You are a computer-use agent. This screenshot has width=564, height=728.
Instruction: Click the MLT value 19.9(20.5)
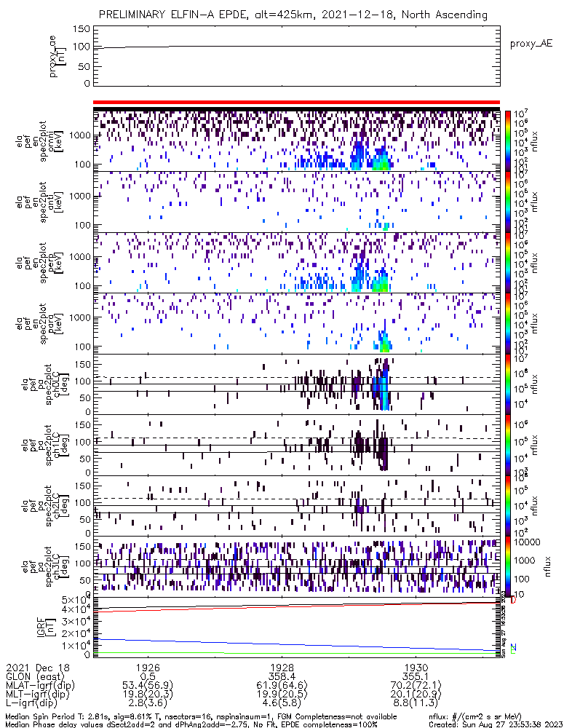pyautogui.click(x=282, y=695)
